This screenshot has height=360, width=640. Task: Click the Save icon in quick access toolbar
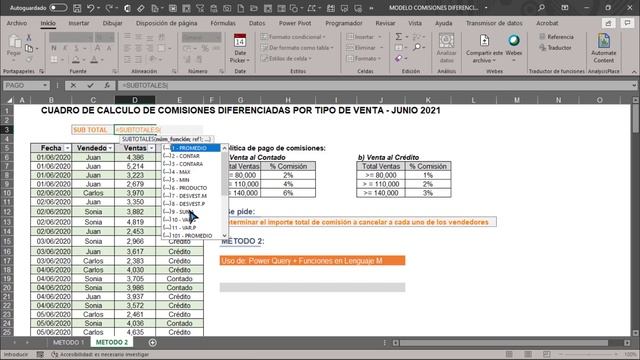tap(77, 8)
